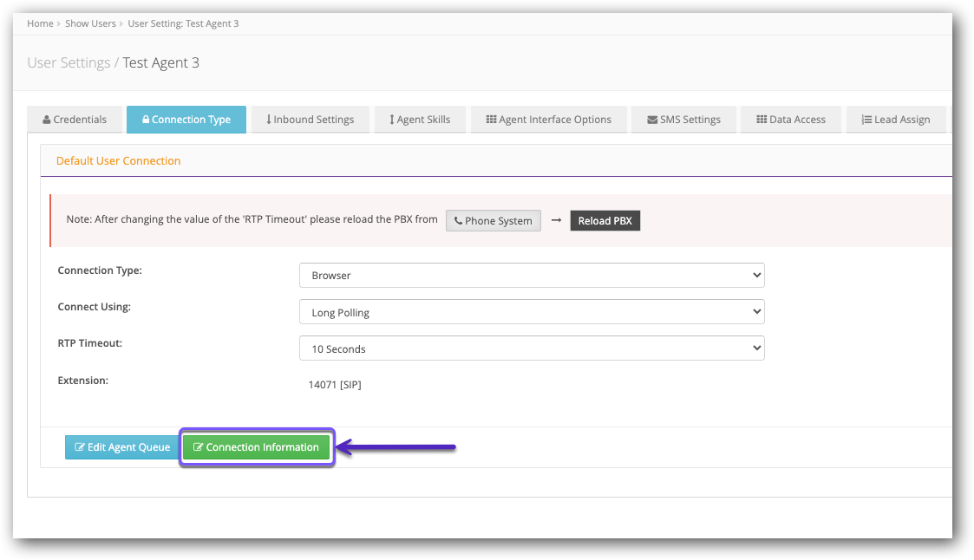
Task: Click the phone icon in Phone System button
Action: click(458, 221)
